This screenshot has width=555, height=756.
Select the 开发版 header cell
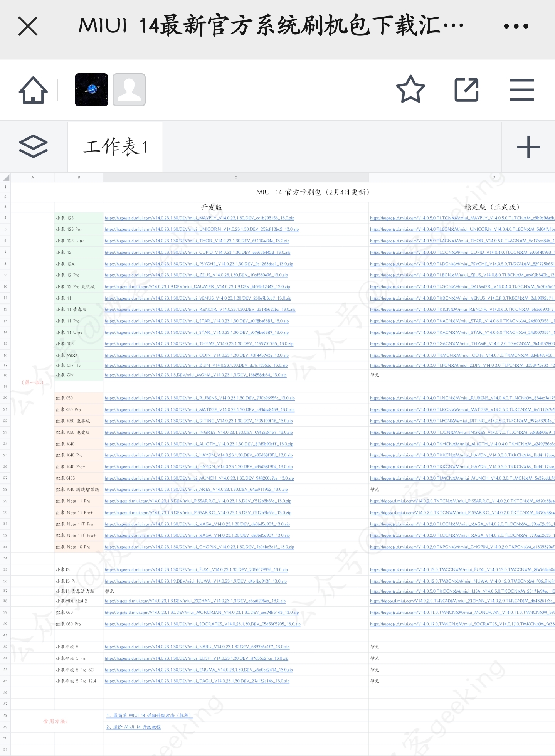212,207
